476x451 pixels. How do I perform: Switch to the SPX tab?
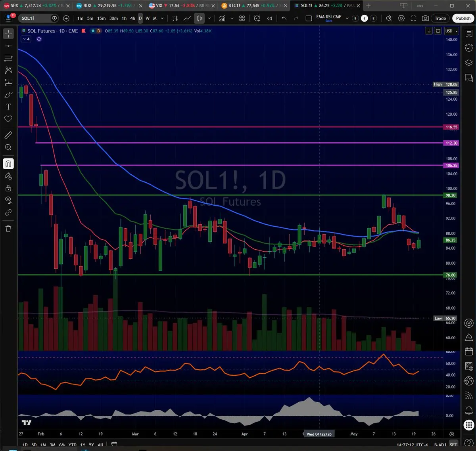pos(36,6)
